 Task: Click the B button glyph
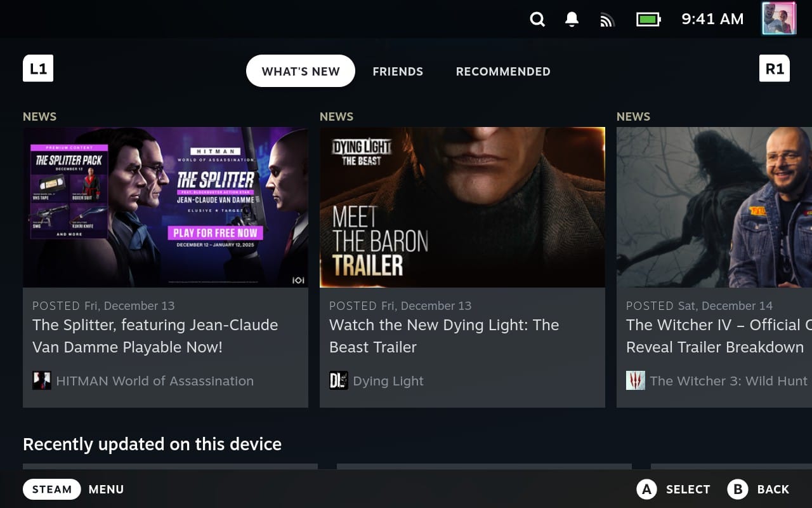click(738, 489)
